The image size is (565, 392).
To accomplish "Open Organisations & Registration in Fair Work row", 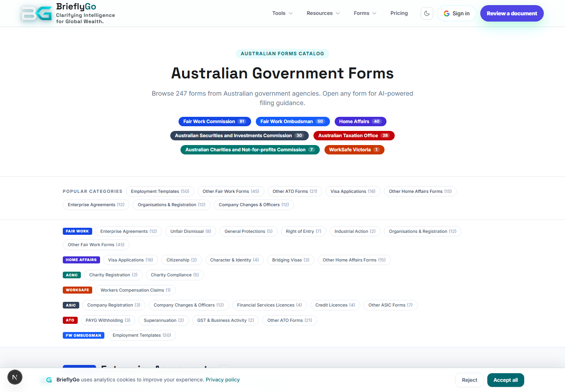I will (423, 231).
